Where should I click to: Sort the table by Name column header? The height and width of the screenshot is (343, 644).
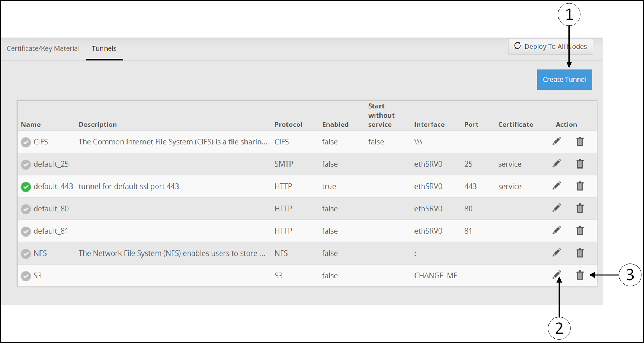click(x=31, y=125)
